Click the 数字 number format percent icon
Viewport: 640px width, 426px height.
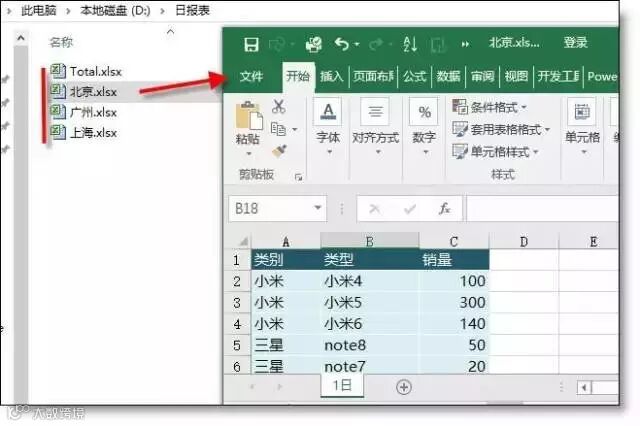tap(424, 111)
